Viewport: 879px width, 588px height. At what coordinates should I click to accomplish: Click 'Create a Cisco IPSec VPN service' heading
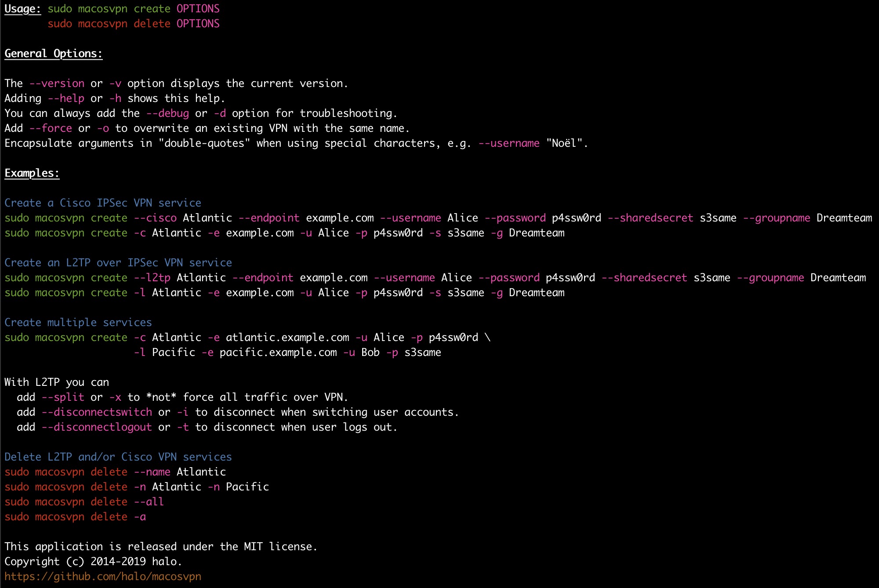(x=103, y=203)
